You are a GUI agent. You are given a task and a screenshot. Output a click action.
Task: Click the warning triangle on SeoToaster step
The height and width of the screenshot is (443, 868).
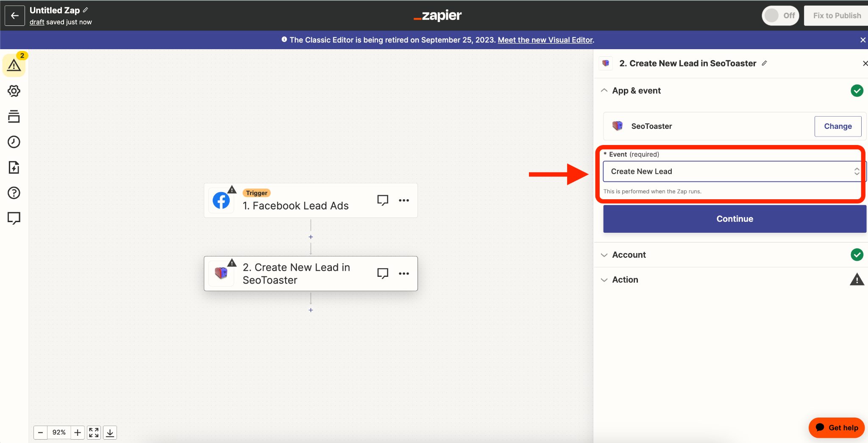[232, 262]
